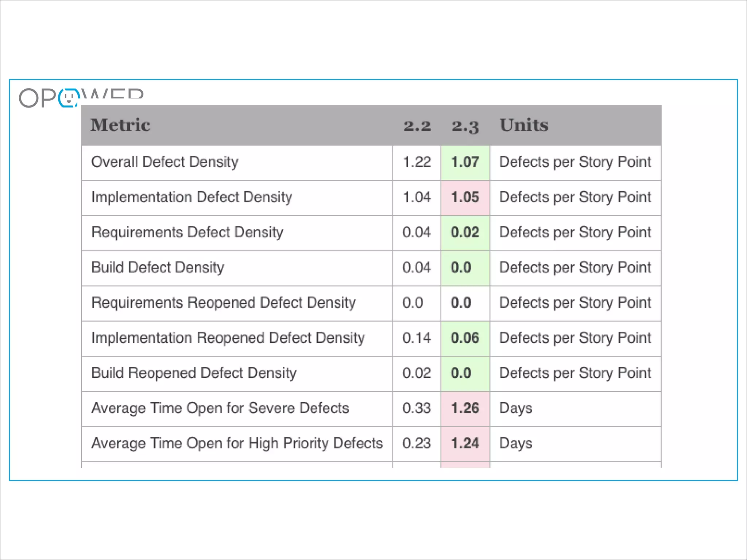Click Requirements Defect Density row label
This screenshot has height=560, width=747.
(187, 233)
